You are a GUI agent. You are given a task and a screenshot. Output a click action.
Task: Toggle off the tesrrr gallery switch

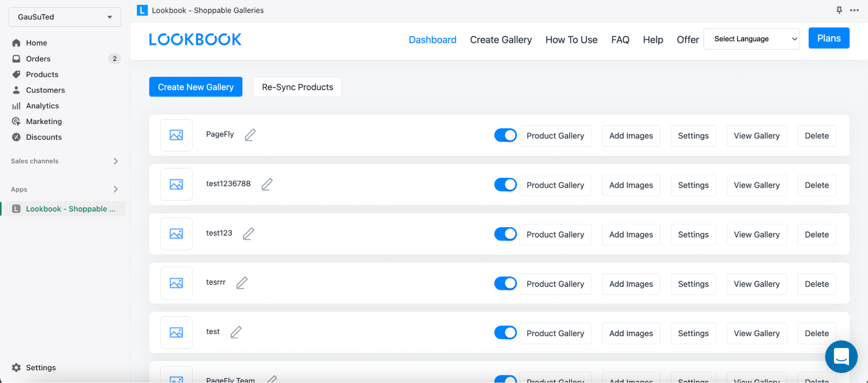(505, 284)
